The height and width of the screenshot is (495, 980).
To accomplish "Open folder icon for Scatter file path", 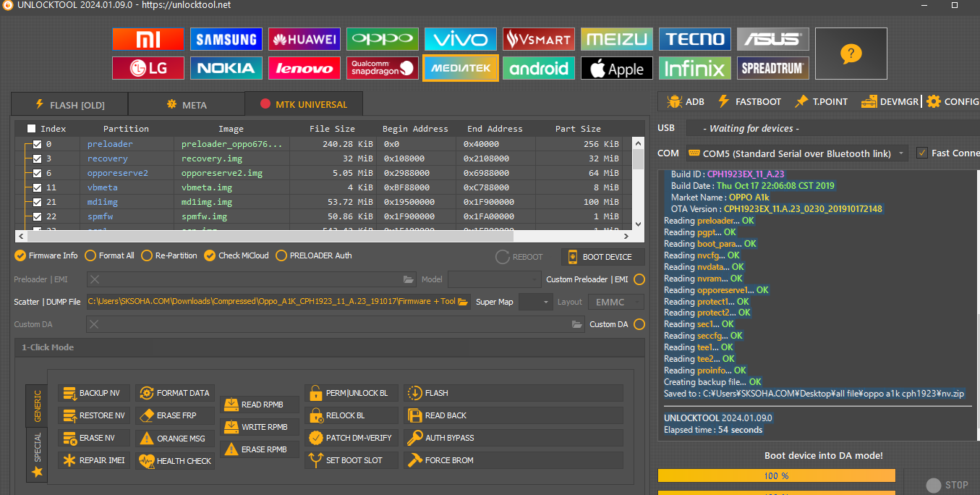I will point(463,302).
